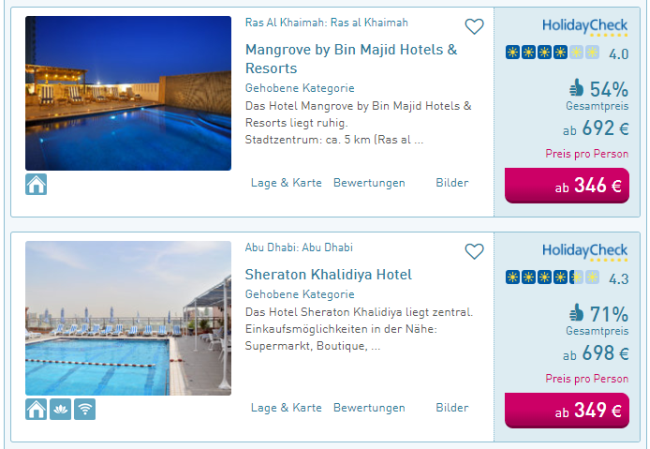650x449 pixels.
Task: Book Sheraton via ab 349 € button
Action: point(567,410)
